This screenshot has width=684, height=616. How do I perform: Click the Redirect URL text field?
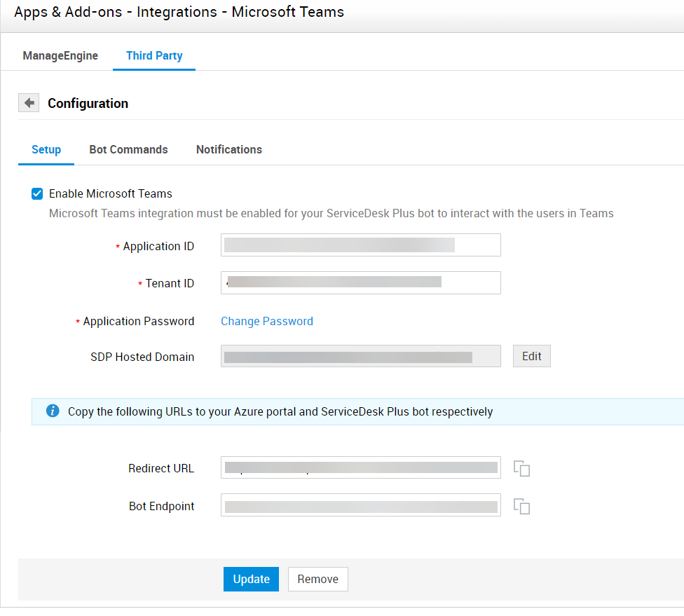pos(360,467)
